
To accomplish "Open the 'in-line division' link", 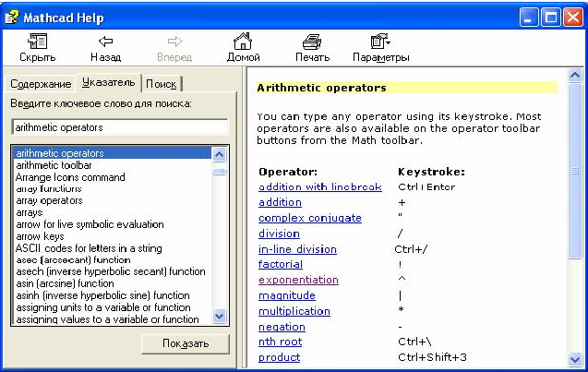I will coord(297,249).
